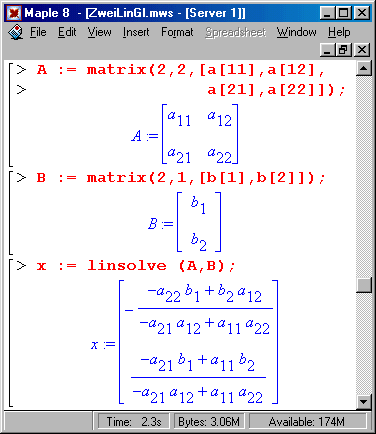This screenshot has width=376, height=434.
Task: Click the scroll up arrow on vertical scrollbar
Action: [364, 69]
